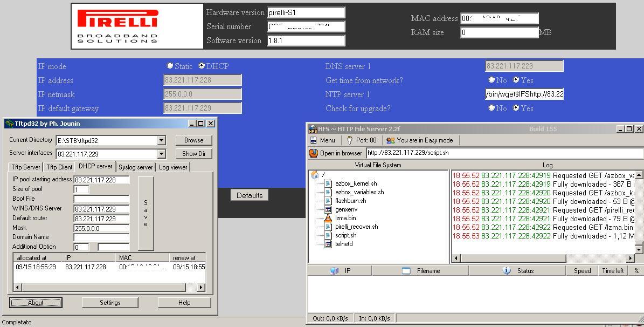This screenshot has width=644, height=327.
Task: Click the HFS Menu toolbar icon
Action: 313,140
